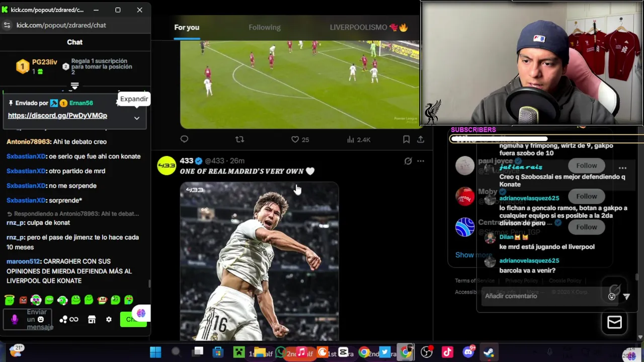
Task: Switch to the For you tab
Action: coord(187,27)
